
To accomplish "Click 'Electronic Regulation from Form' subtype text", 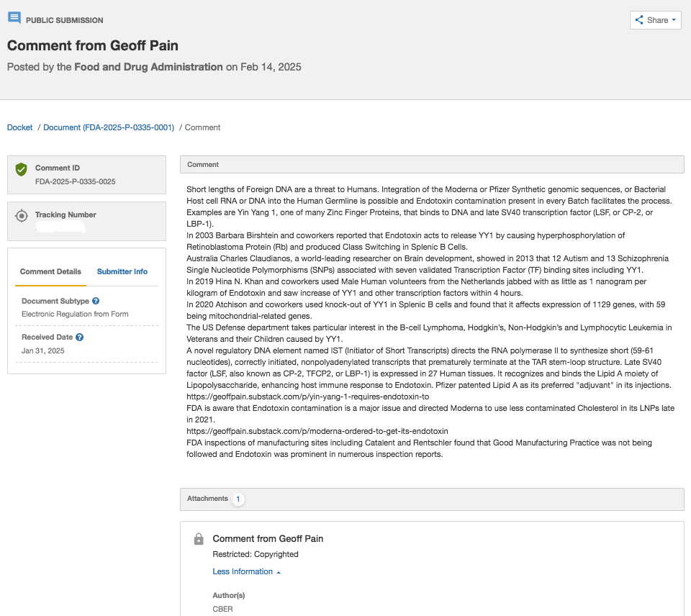I will click(x=75, y=314).
